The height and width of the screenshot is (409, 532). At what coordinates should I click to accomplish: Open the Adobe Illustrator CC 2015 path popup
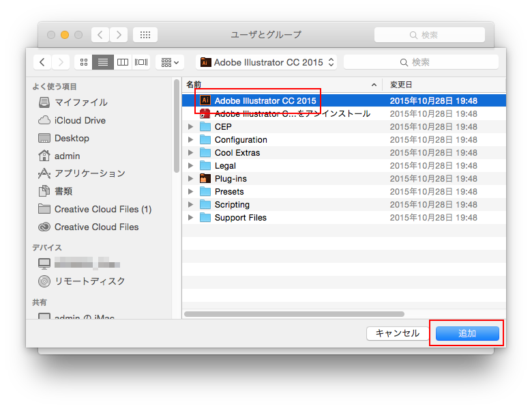[x=267, y=62]
